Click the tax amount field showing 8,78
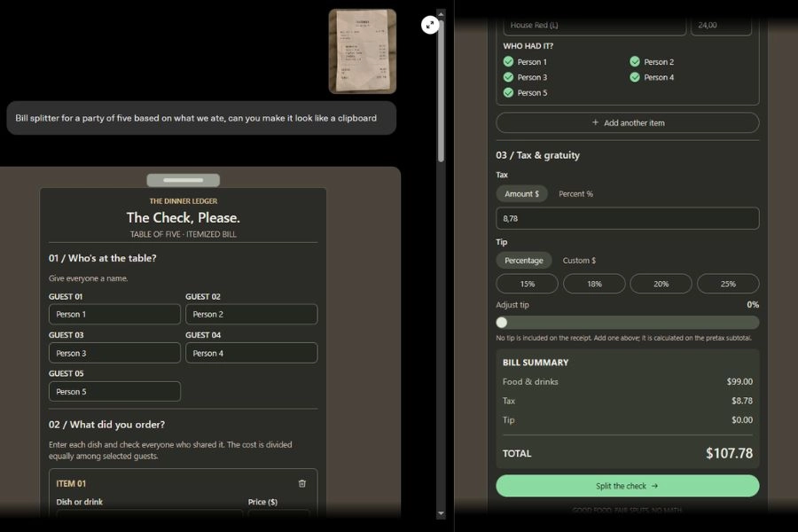Image resolution: width=798 pixels, height=532 pixels. pos(628,218)
